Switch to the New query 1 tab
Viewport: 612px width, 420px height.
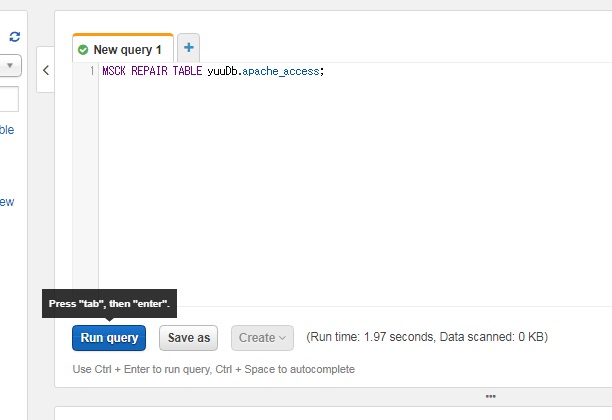123,49
